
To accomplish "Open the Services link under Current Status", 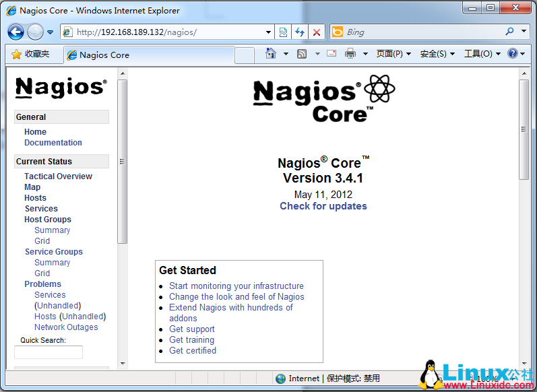I will (x=41, y=209).
